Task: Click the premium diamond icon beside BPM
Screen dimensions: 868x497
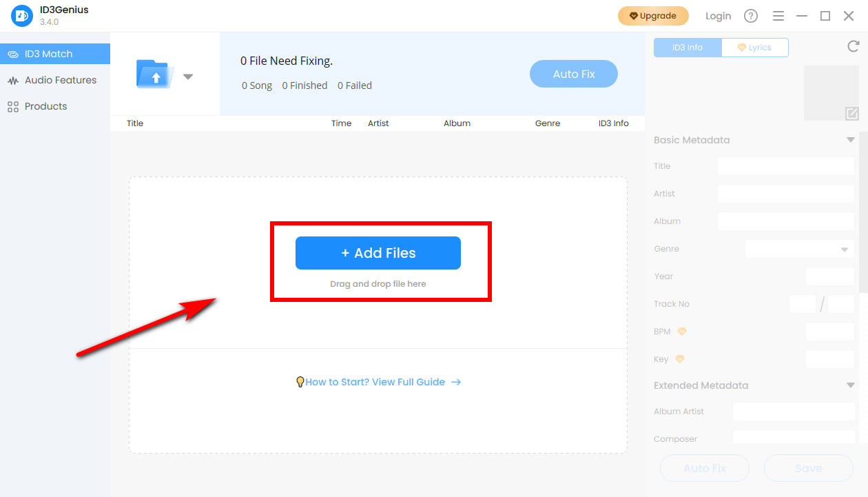Action: (682, 332)
